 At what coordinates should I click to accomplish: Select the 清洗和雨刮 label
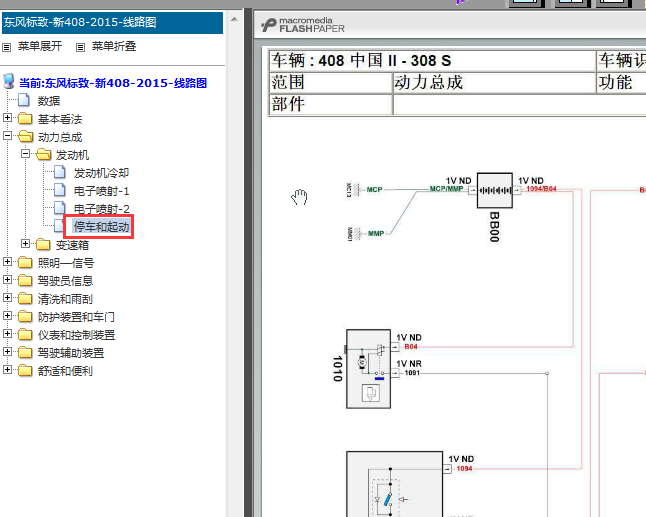click(65, 299)
